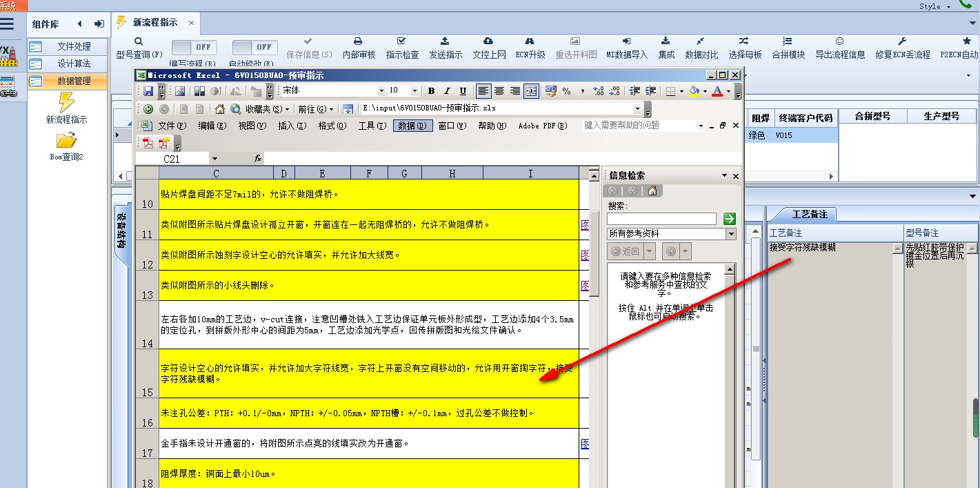The height and width of the screenshot is (488, 980).
Task: Click the 选择母板 shuffle icon
Action: point(744,41)
